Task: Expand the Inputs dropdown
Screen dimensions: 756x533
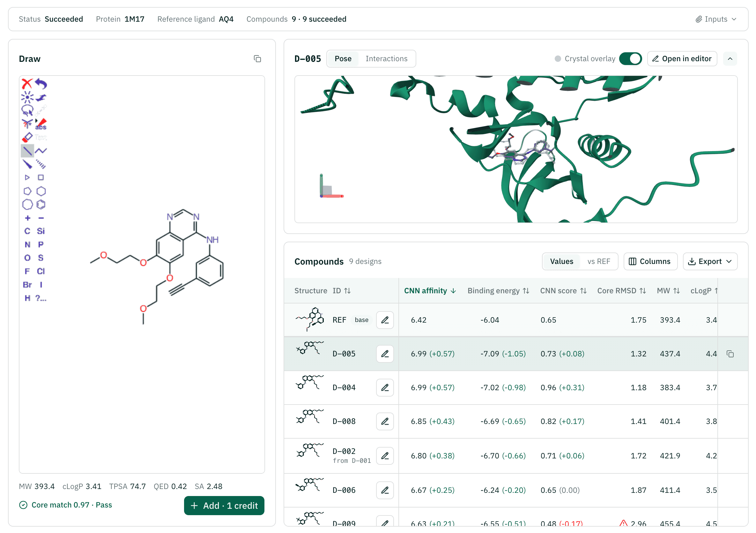Action: (x=716, y=19)
